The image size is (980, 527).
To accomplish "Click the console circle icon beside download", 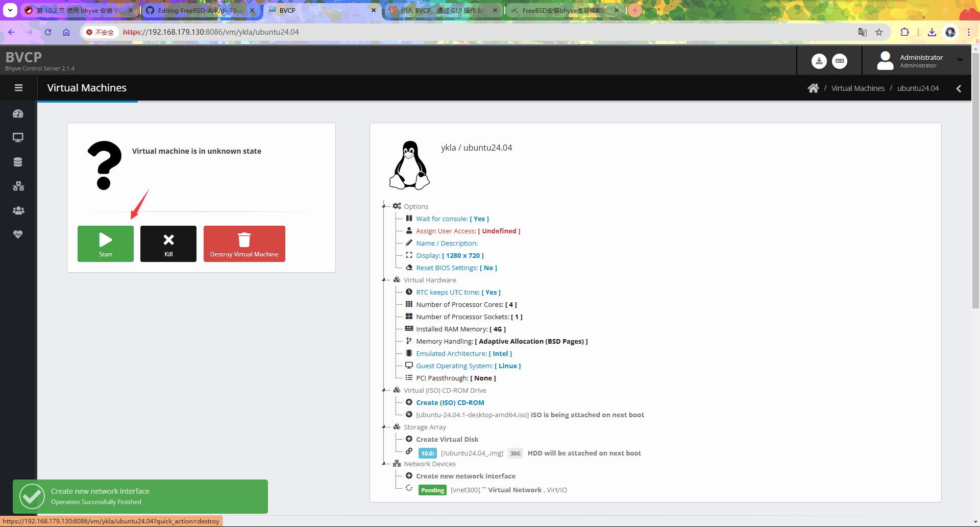I will tap(840, 61).
